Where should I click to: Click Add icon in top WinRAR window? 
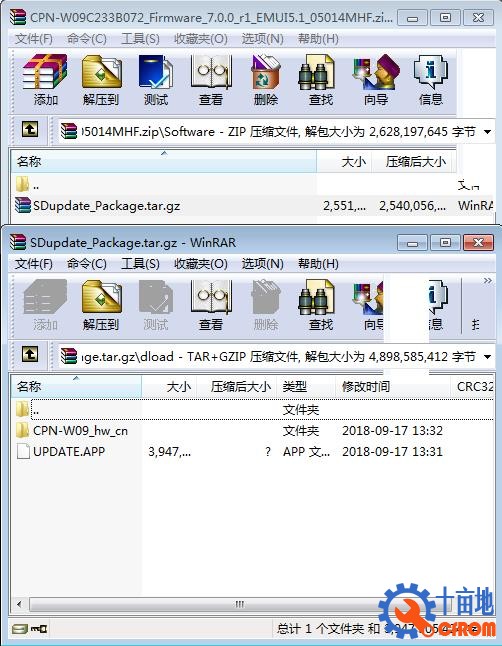coord(45,80)
